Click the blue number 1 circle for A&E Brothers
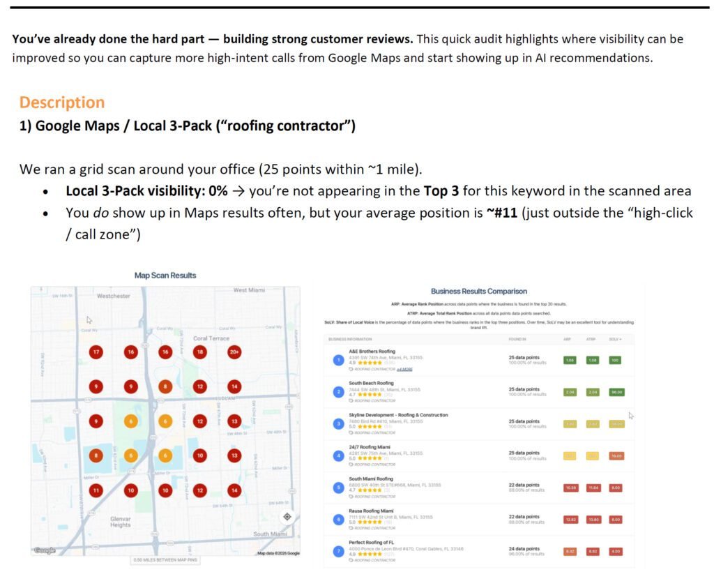 pos(338,360)
